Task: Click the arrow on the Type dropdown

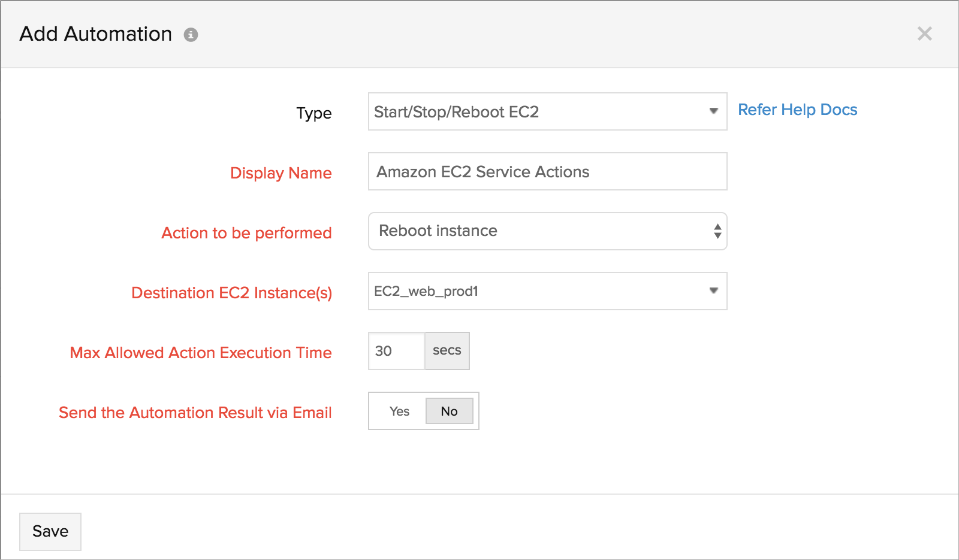Action: 713,111
